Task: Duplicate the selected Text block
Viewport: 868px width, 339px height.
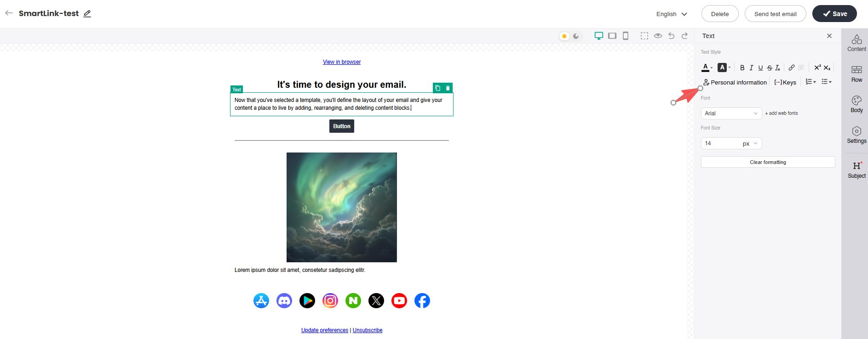Action: pyautogui.click(x=437, y=88)
